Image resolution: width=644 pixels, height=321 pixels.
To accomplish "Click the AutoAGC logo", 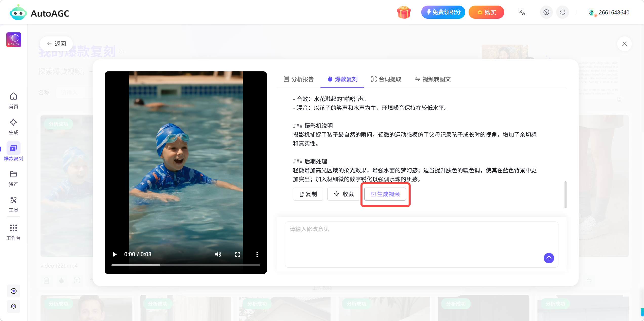I will coord(39,13).
